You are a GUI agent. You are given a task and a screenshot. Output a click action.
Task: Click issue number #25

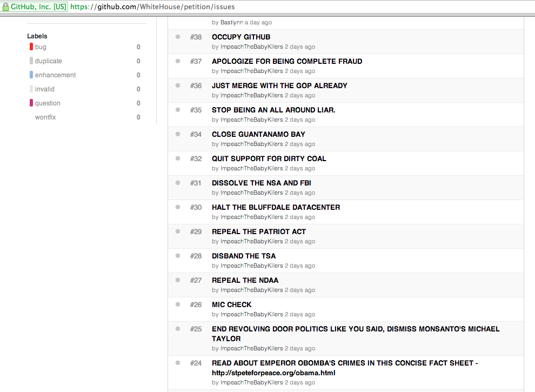196,329
